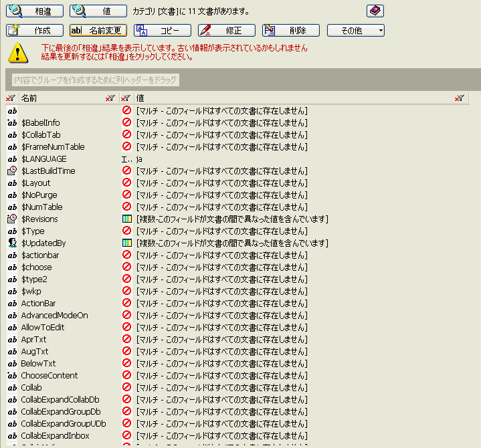Image resolution: width=481 pixels, height=448 pixels.
Task: Click date-time icon beside $LastBuildTime
Action: [11, 171]
